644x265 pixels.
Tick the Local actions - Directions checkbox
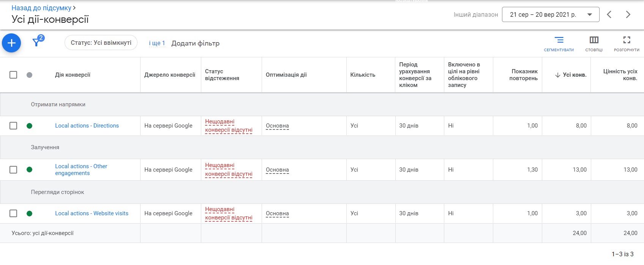pos(13,126)
